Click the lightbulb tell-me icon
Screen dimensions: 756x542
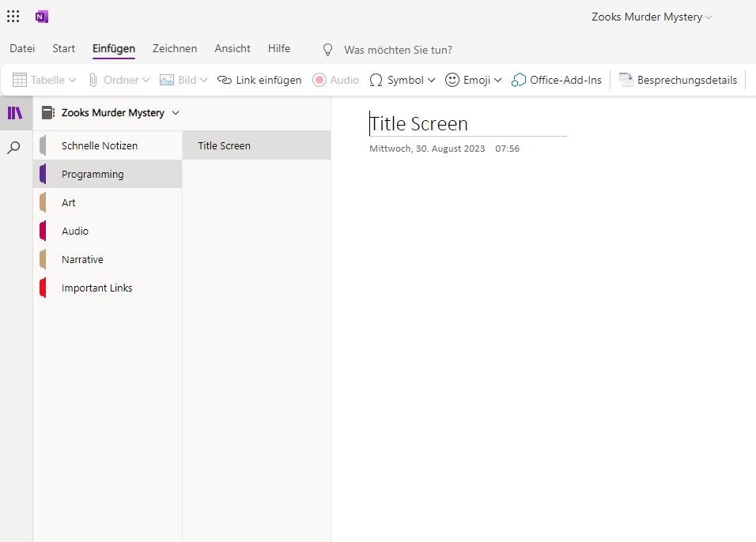(x=328, y=50)
